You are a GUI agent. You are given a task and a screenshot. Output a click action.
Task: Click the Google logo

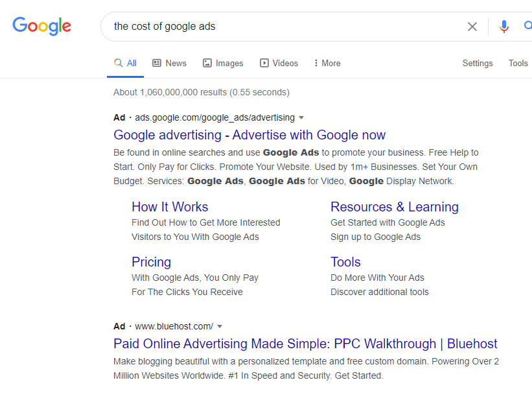pyautogui.click(x=41, y=26)
